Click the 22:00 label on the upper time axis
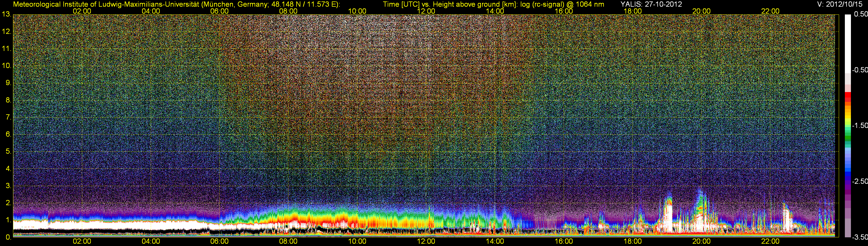Image resolution: width=868 pixels, height=246 pixels. click(770, 11)
